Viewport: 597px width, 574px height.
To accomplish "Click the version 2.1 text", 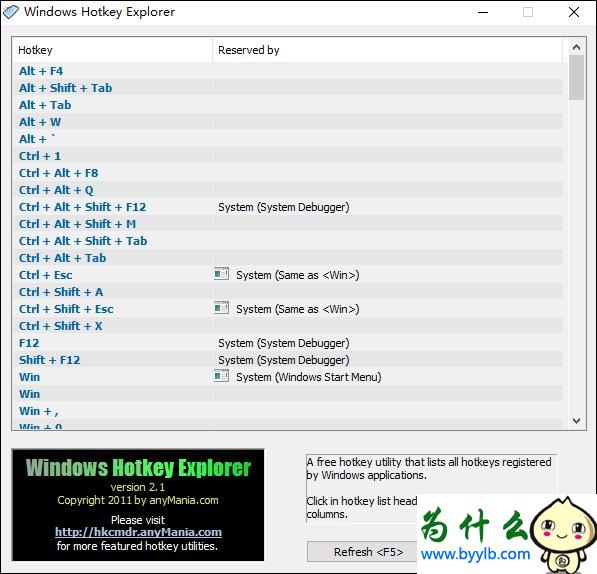I will click(x=138, y=487).
